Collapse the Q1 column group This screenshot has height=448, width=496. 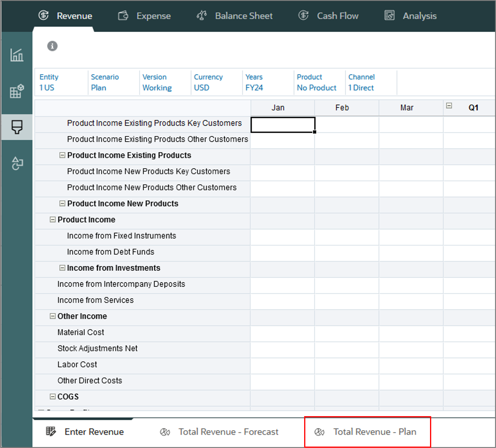coord(449,106)
